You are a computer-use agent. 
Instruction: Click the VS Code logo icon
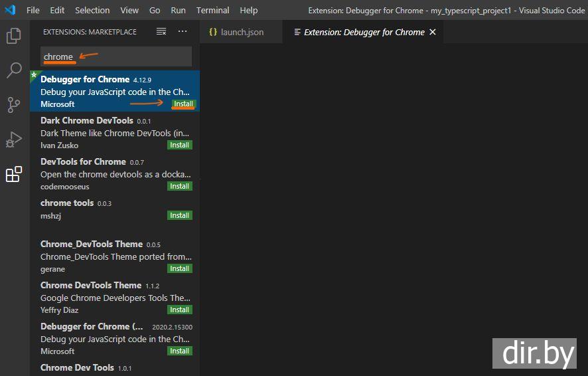10,10
